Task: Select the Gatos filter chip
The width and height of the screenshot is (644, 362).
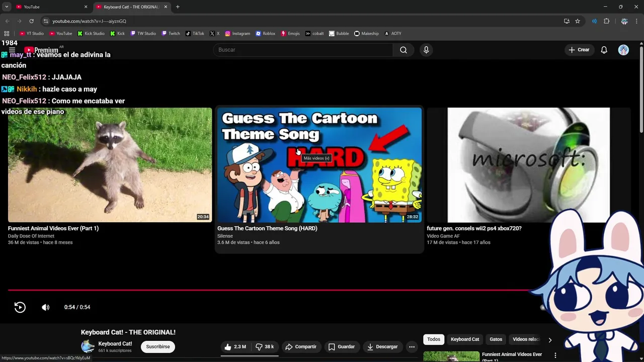Action: (496, 339)
